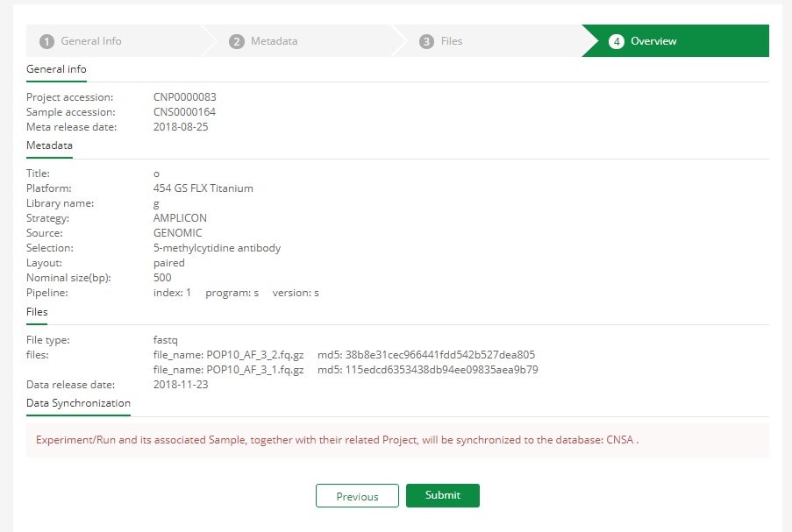Click pipeline entry version: s
Screen dimensions: 792x532
pos(296,293)
